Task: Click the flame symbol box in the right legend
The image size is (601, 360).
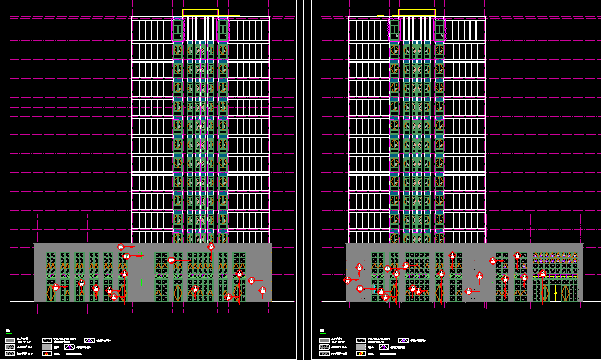Action: (361, 353)
